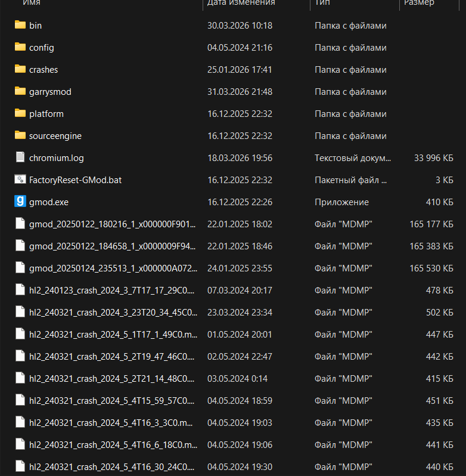Click hl2_240321_crash_2024_5_2T21_14 file row
The width and height of the screenshot is (466, 476).
pos(112,379)
